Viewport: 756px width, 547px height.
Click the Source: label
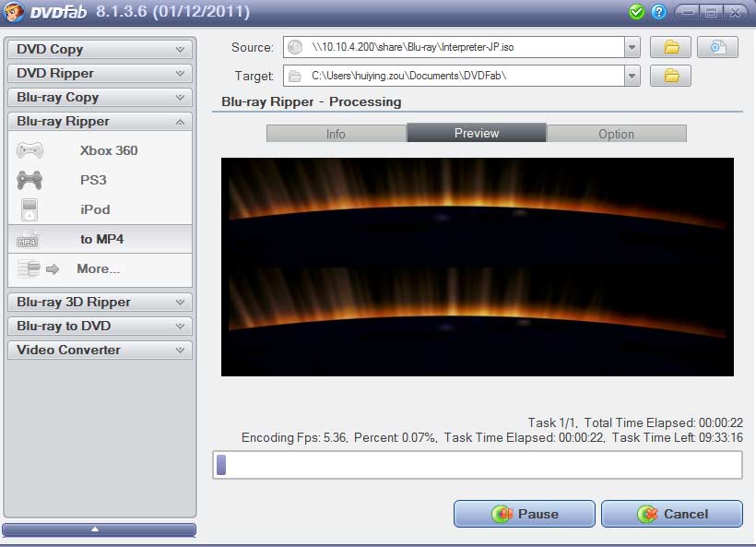pos(253,47)
